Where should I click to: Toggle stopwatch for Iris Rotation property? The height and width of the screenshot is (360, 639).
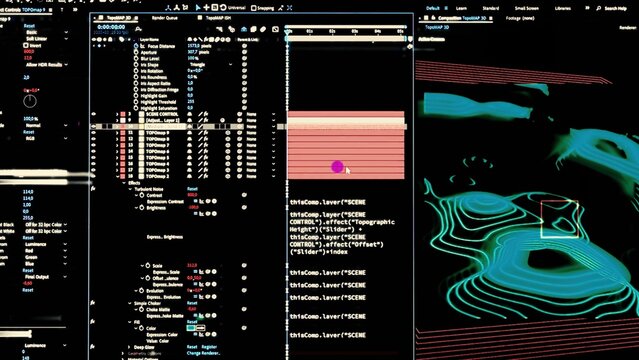[x=136, y=71]
